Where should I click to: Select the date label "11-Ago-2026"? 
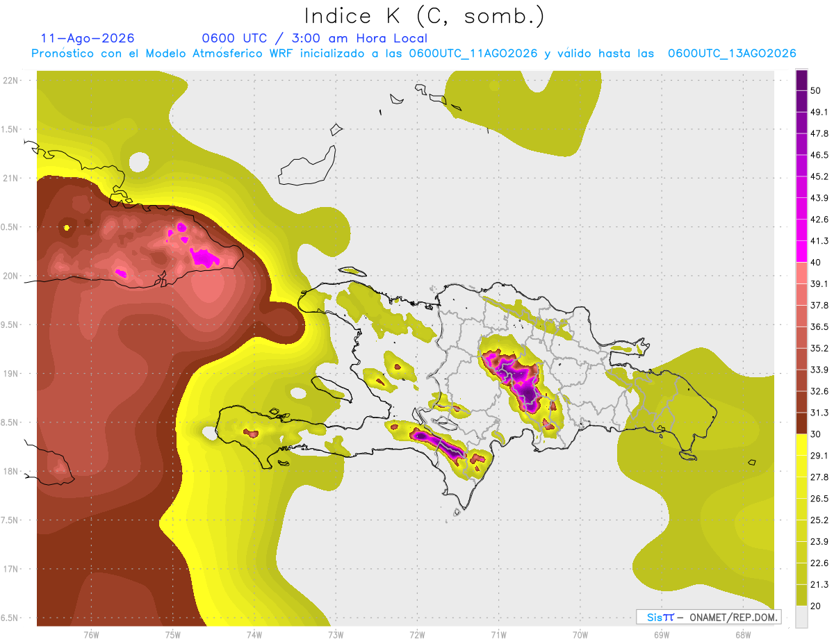[x=88, y=38]
